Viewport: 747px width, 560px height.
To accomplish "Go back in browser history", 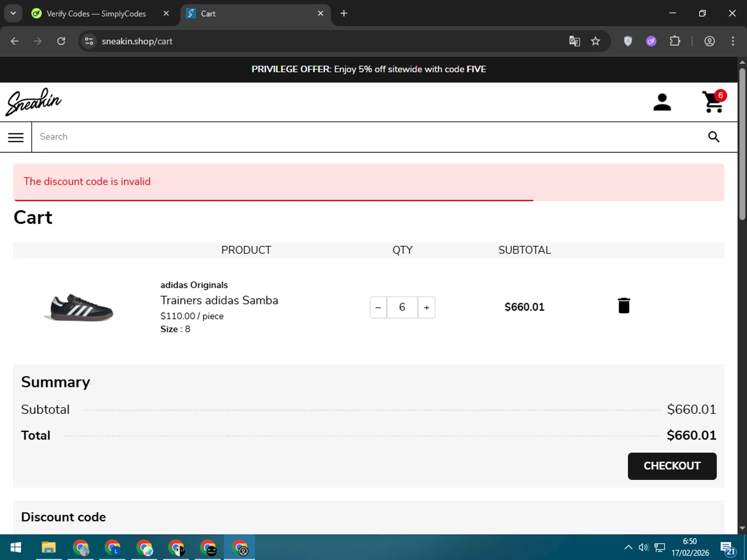I will [x=14, y=41].
